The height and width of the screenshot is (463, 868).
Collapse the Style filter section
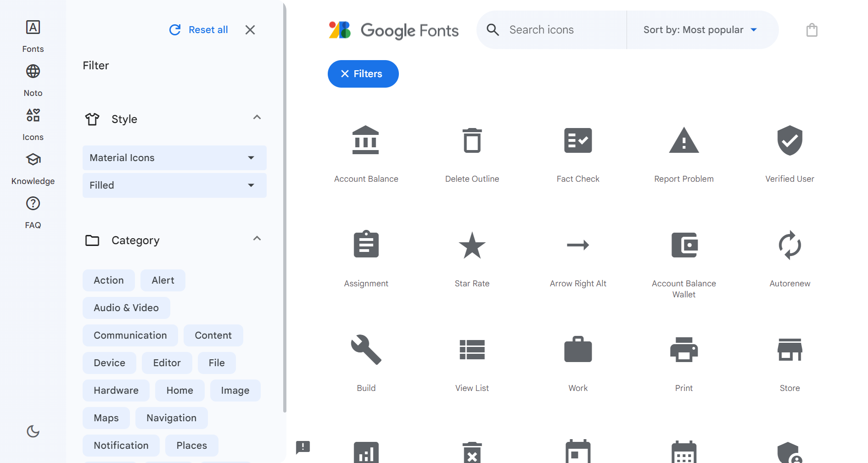tap(257, 117)
